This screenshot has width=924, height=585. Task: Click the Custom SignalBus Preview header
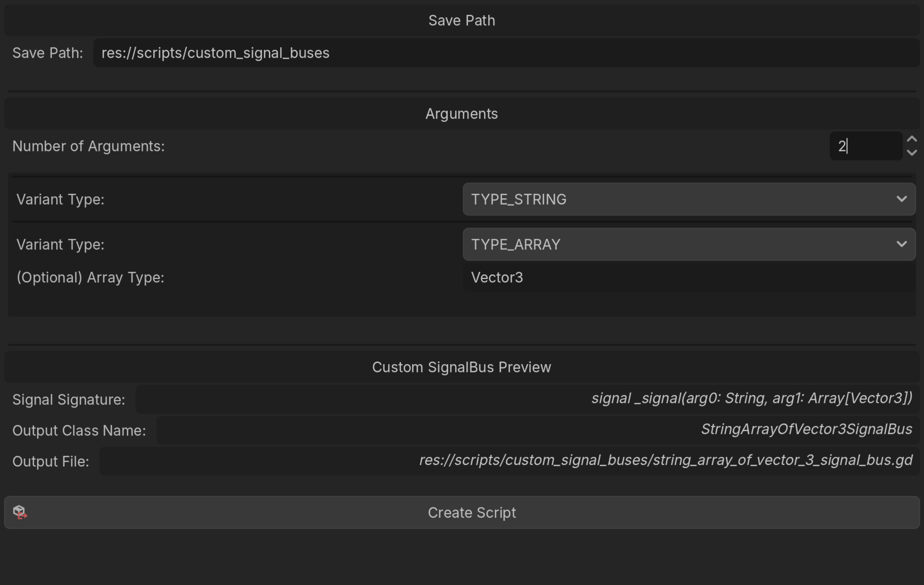click(x=462, y=367)
